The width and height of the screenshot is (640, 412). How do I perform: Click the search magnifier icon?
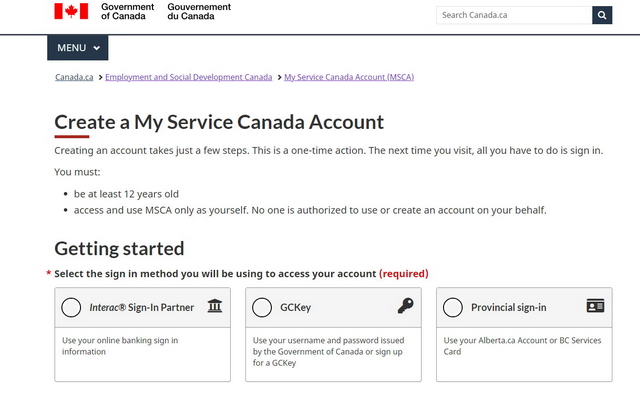(x=601, y=15)
